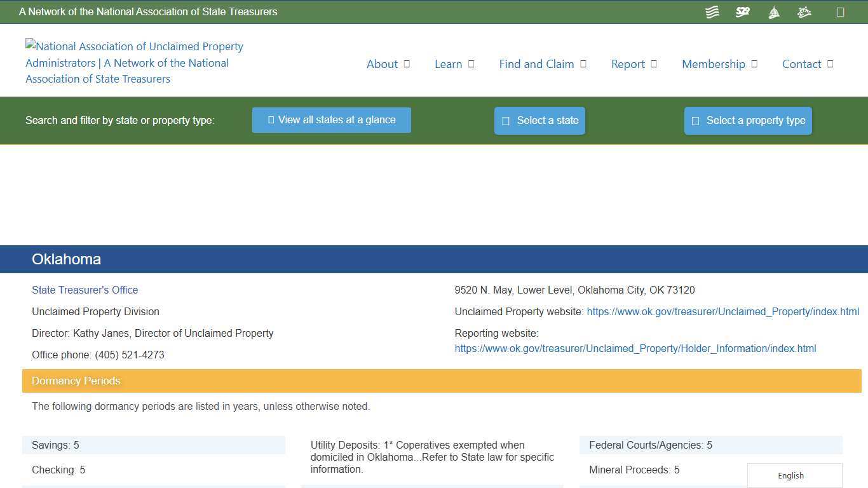Click the NAUPA logo at top left
Viewport: 868px width, 488px height.
coord(133,62)
